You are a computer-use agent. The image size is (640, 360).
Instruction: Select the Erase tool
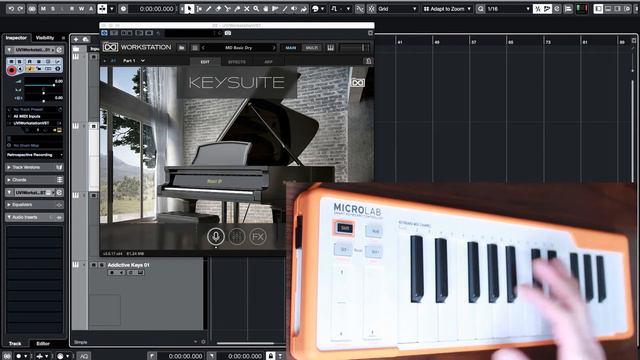coord(218,9)
